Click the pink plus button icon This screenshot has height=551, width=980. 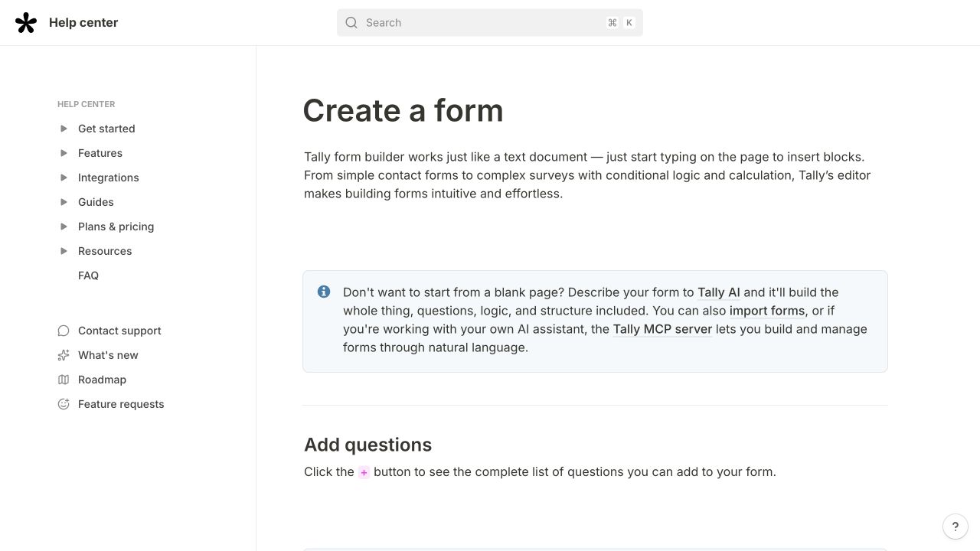click(364, 472)
